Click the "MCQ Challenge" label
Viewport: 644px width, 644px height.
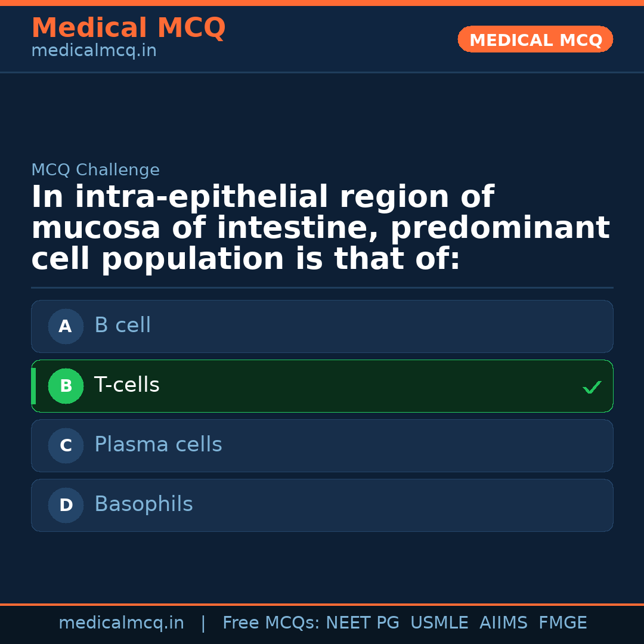(x=95, y=170)
